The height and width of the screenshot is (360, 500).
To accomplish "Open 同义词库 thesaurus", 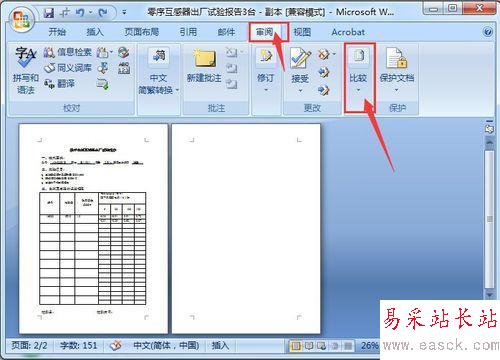I will (68, 68).
